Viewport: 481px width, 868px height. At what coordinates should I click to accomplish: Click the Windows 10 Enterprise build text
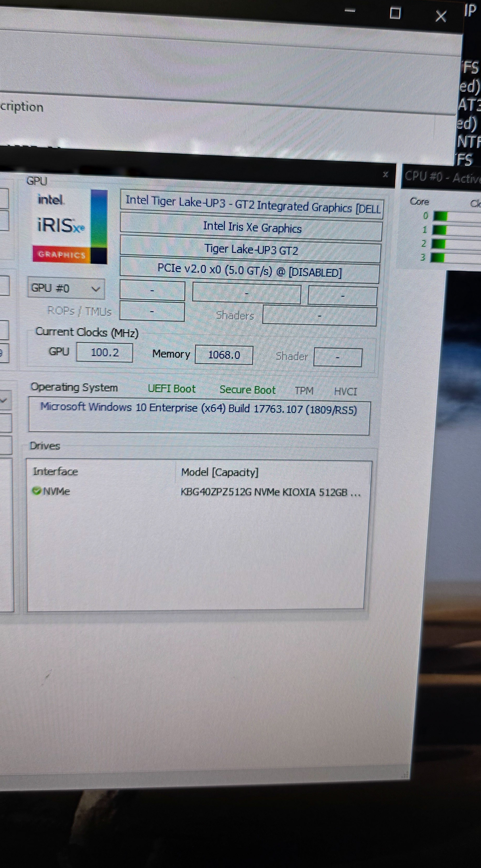pos(199,408)
